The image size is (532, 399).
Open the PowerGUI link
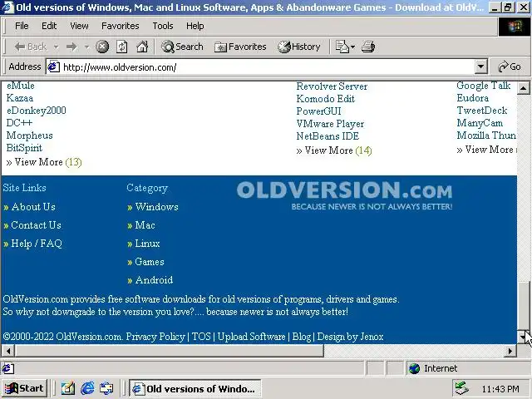(318, 111)
